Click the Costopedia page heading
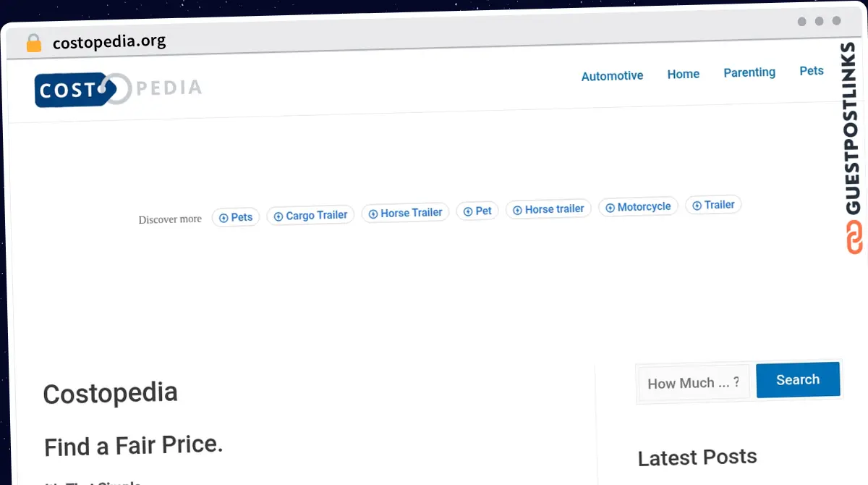868x485 pixels. 110,394
